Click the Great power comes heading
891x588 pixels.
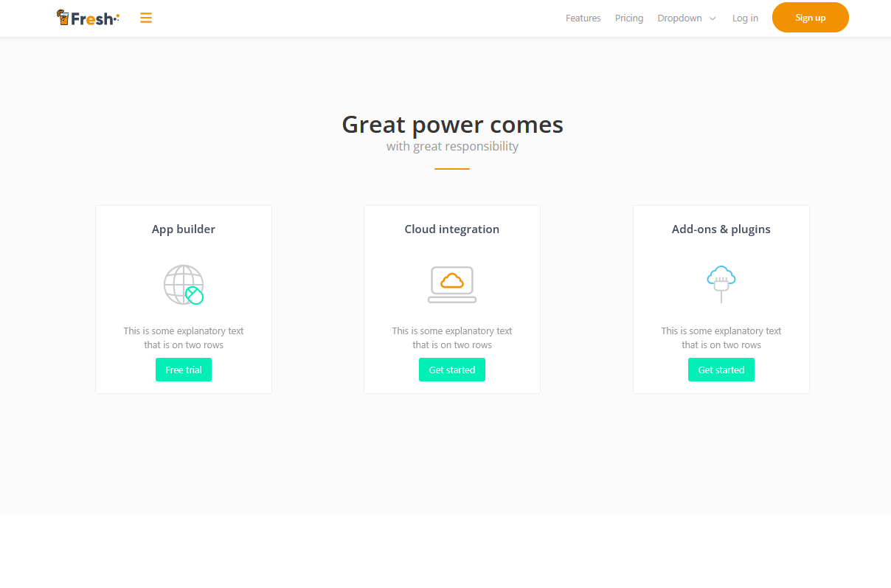[x=452, y=125]
